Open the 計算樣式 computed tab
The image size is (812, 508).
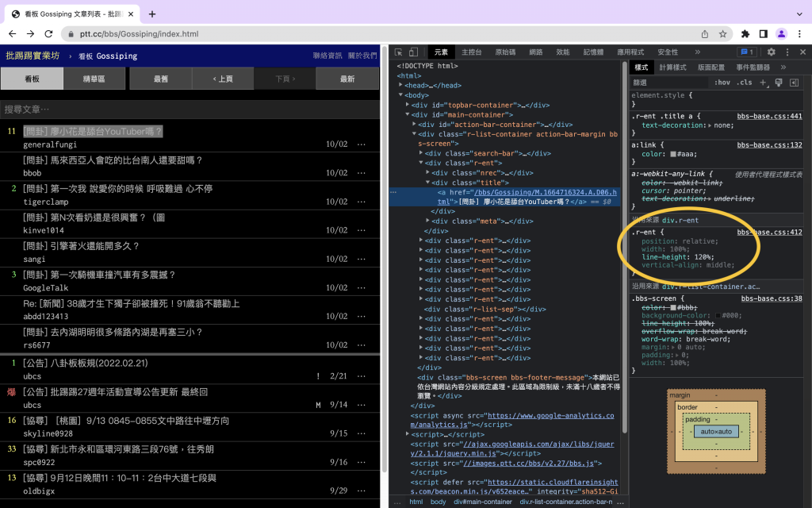pos(672,67)
